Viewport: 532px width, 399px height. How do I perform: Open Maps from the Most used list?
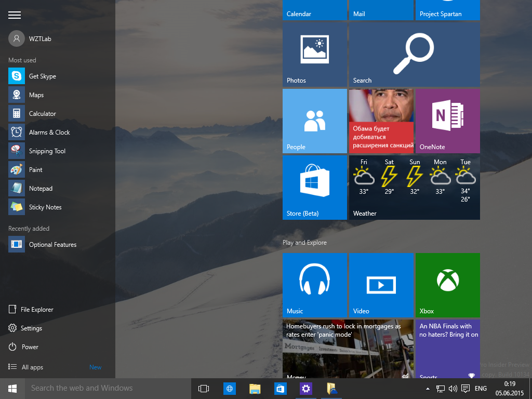(x=58, y=95)
